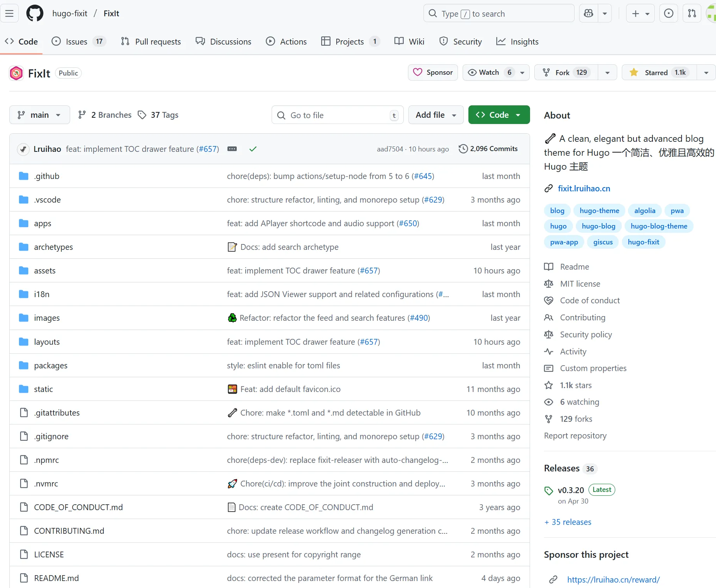Open the hamburger navigation menu
This screenshot has width=716, height=588.
click(9, 14)
